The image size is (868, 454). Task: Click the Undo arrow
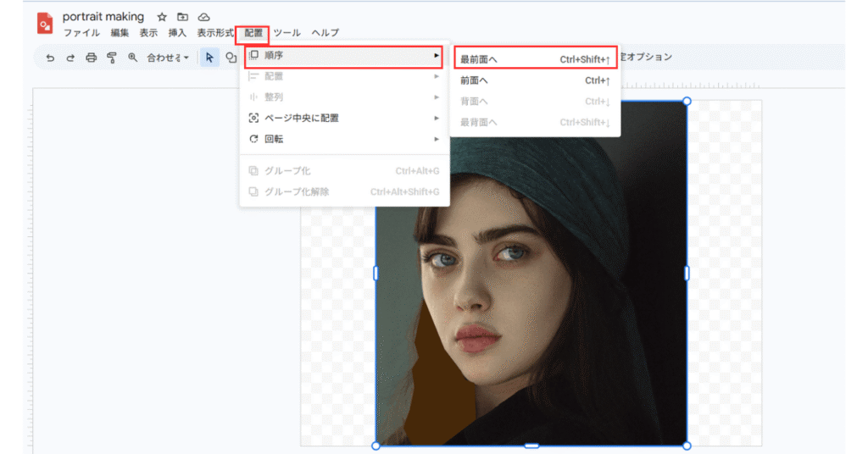[50, 58]
